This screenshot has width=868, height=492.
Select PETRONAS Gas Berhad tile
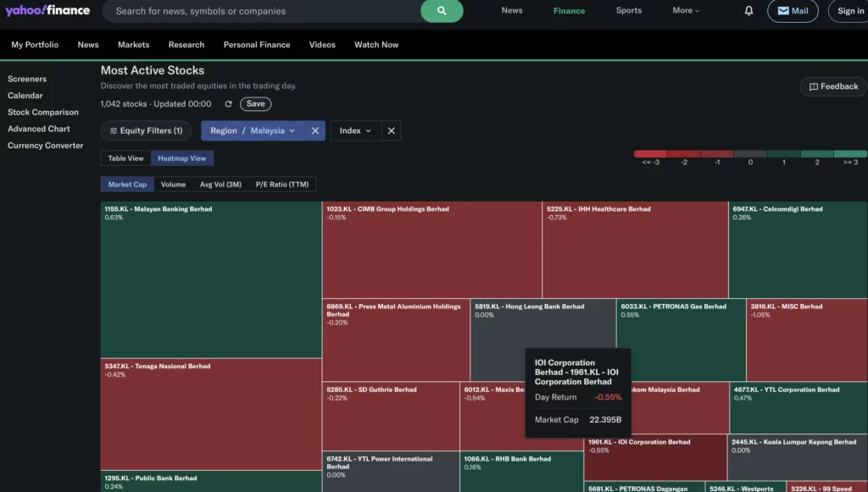coord(681,340)
